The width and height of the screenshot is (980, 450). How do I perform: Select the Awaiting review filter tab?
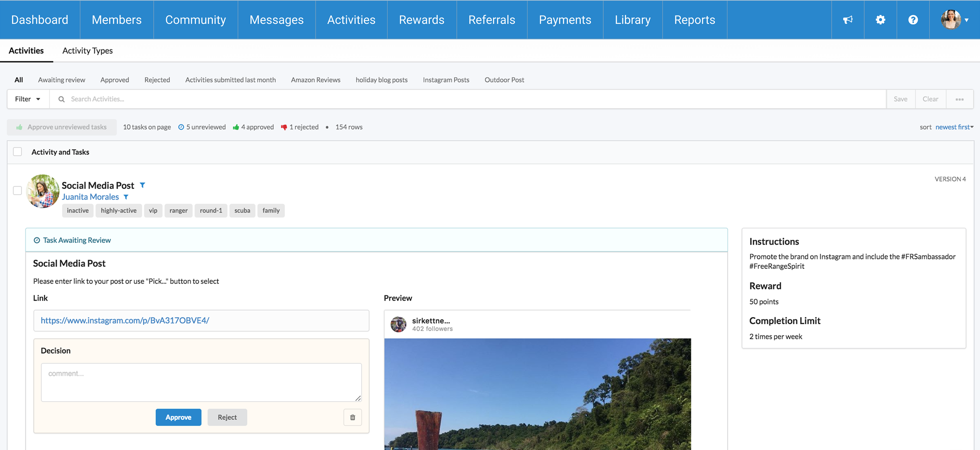(62, 80)
